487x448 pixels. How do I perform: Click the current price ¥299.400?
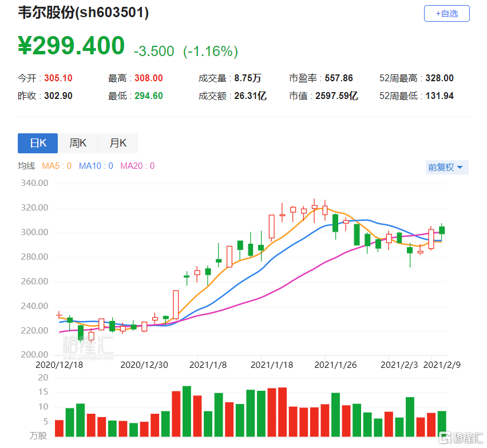coord(71,46)
